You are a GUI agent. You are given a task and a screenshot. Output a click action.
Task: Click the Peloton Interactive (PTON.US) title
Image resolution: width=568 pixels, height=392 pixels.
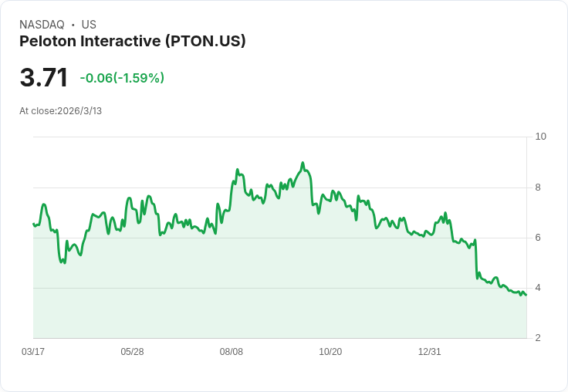point(132,42)
